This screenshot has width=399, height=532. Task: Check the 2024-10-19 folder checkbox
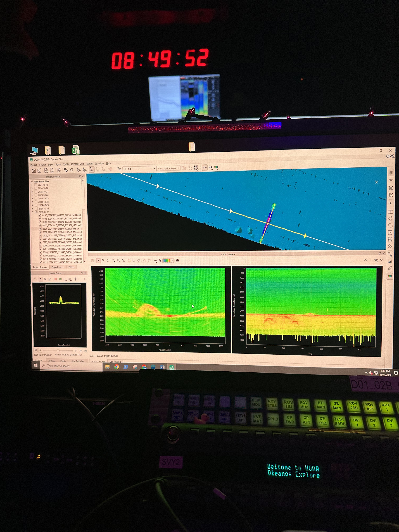click(x=36, y=185)
